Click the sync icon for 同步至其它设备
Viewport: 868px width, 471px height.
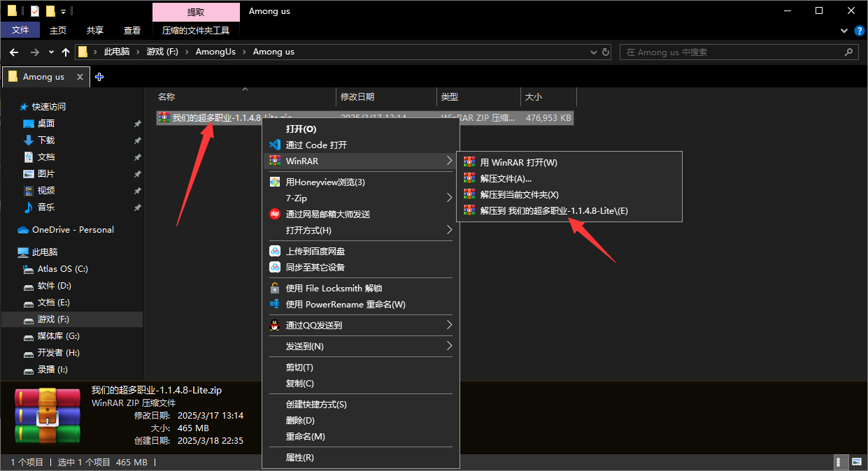[274, 267]
